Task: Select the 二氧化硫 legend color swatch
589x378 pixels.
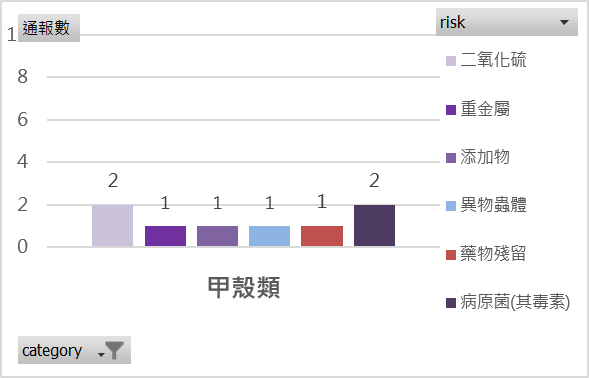Action: [x=451, y=61]
